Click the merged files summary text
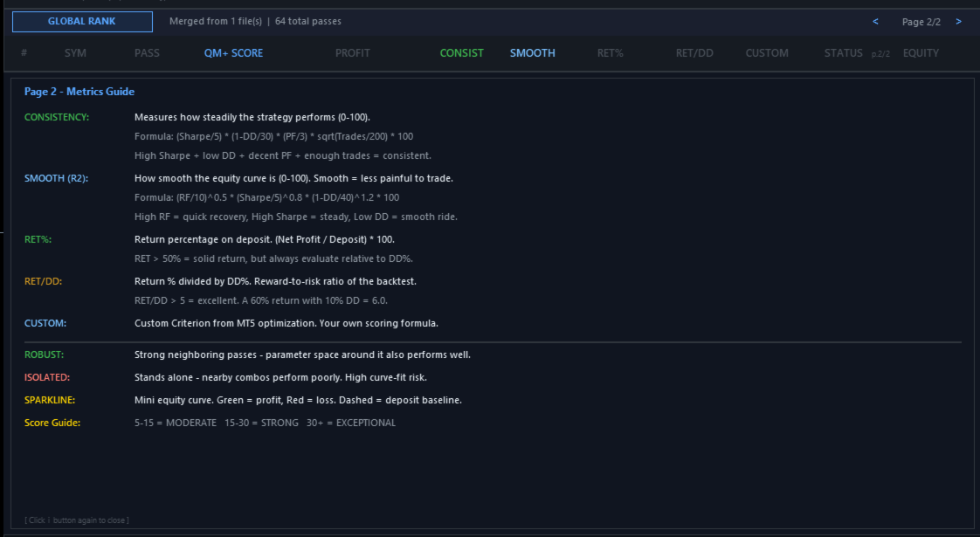This screenshot has height=537, width=980. (x=255, y=21)
